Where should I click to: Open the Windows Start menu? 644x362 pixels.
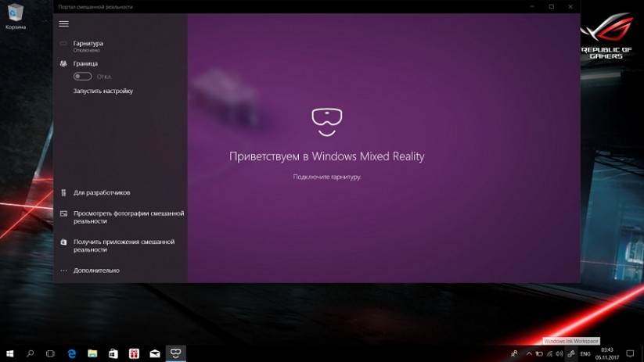[x=10, y=353]
